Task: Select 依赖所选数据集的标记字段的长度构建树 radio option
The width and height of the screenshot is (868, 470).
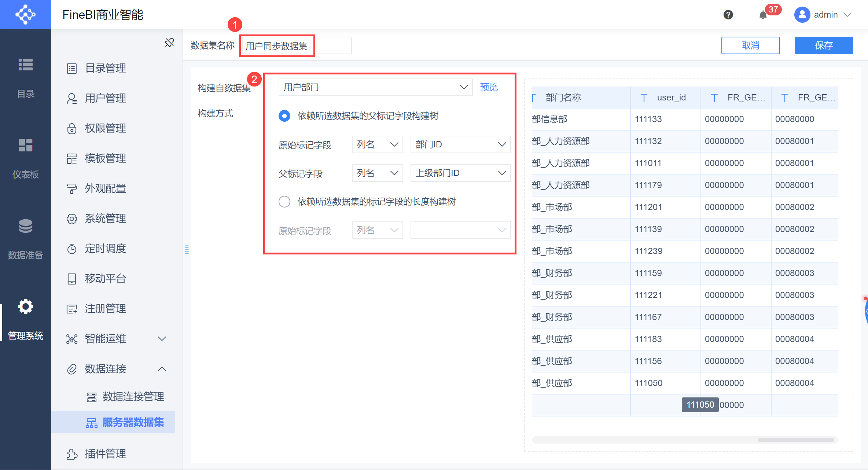Action: [284, 202]
